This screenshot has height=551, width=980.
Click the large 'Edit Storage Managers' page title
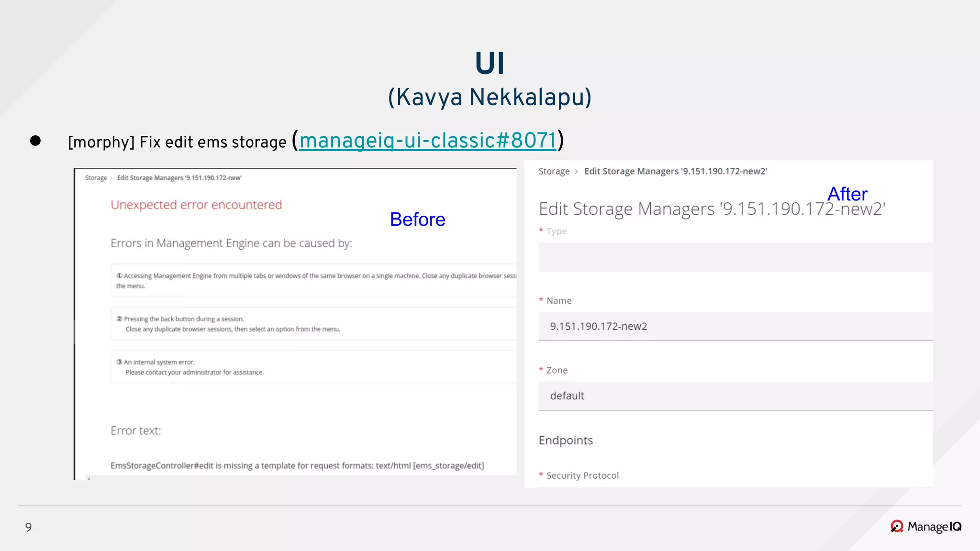(x=712, y=209)
